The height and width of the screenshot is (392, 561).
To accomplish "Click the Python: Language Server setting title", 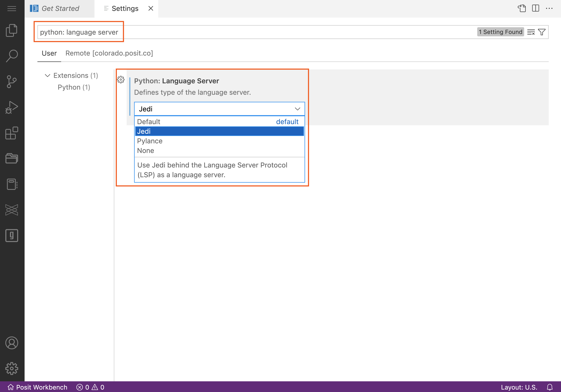I will pos(176,81).
